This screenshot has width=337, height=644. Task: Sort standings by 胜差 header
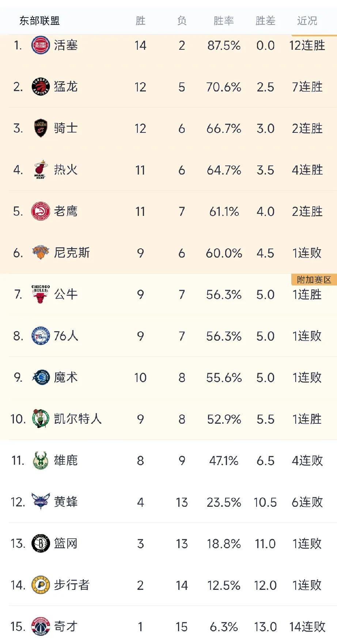(265, 21)
